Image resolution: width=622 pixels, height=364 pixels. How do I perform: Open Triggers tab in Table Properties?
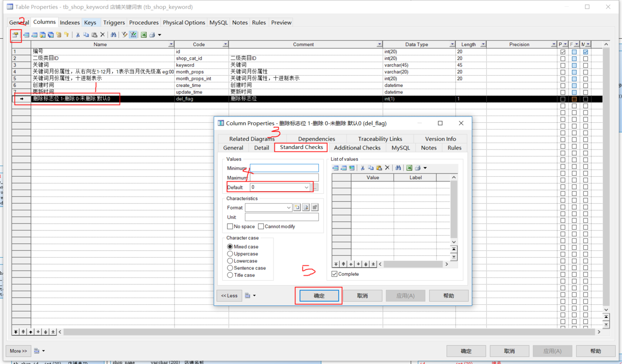114,22
